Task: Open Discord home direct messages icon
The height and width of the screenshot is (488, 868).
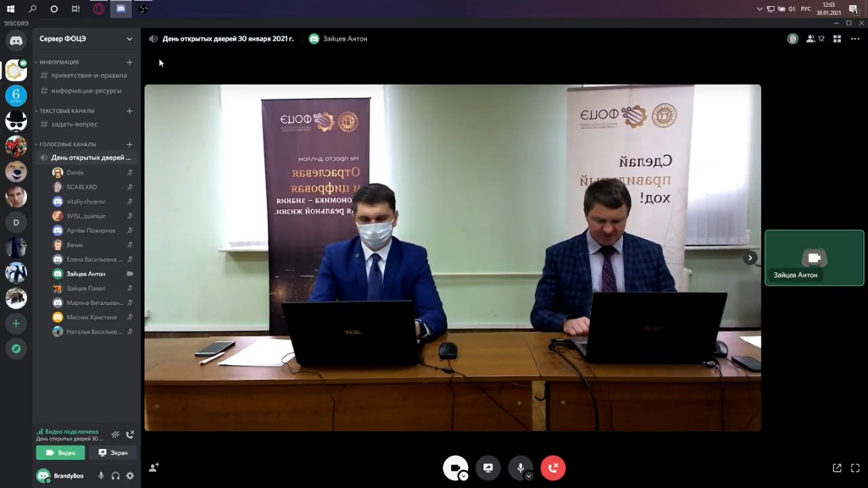Action: (x=16, y=41)
